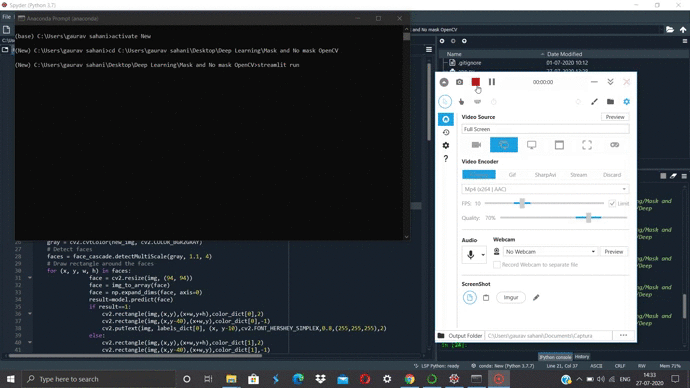Expand the audio source dropdown arrow
The width and height of the screenshot is (690, 388).
point(483,255)
